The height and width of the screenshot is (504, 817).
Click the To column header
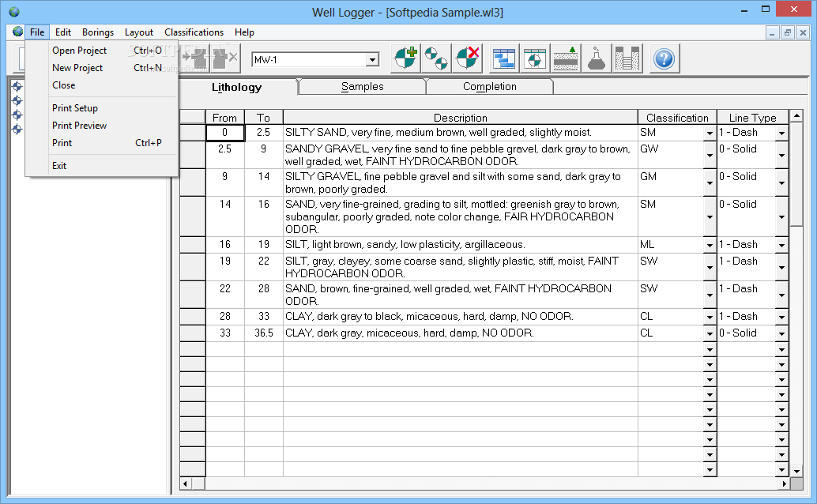(264, 118)
